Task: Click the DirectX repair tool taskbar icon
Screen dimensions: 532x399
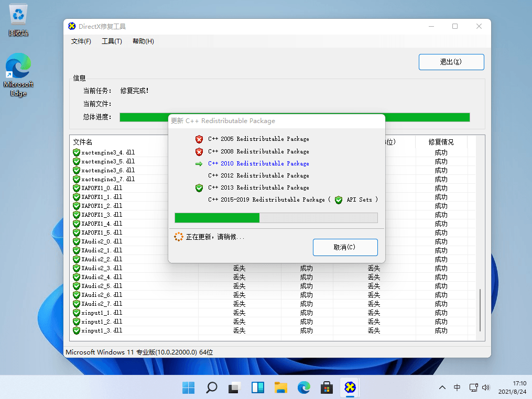Action: point(350,387)
